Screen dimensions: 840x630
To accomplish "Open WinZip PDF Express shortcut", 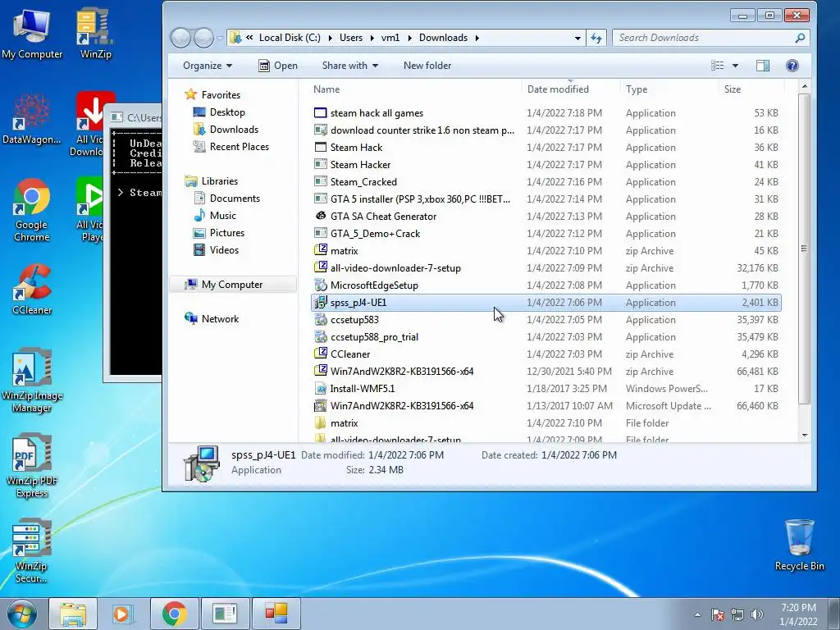I will (32, 466).
